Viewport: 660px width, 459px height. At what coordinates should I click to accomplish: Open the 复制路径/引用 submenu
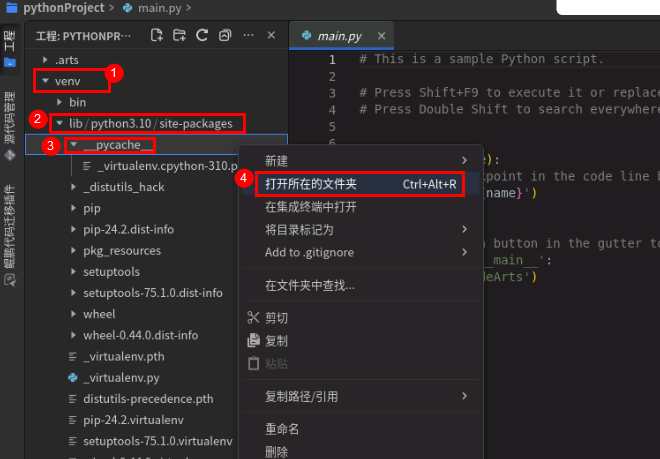[x=361, y=396]
